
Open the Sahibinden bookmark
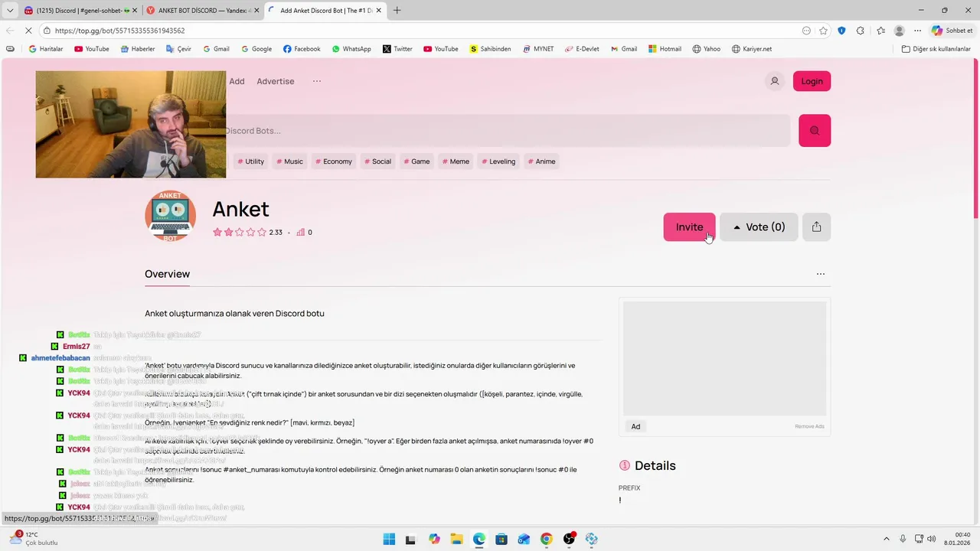[490, 49]
